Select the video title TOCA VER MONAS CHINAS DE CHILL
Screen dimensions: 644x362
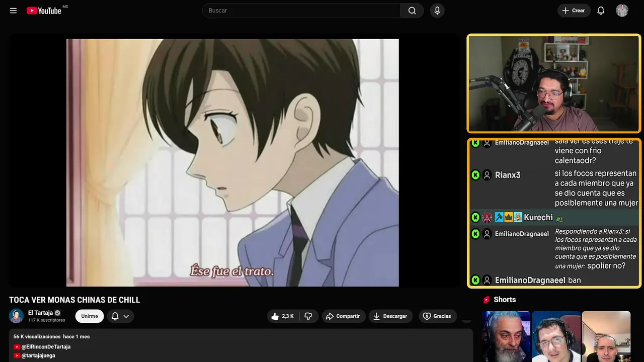[x=74, y=300]
